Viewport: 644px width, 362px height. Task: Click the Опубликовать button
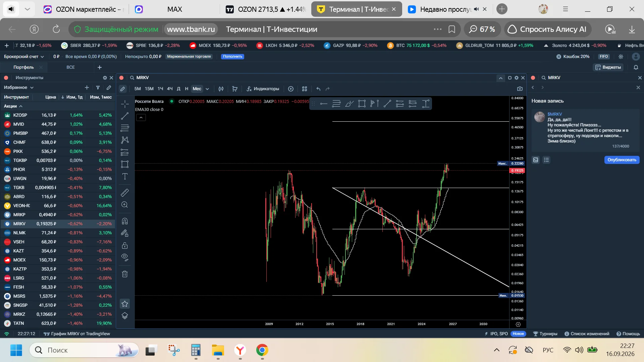point(622,160)
